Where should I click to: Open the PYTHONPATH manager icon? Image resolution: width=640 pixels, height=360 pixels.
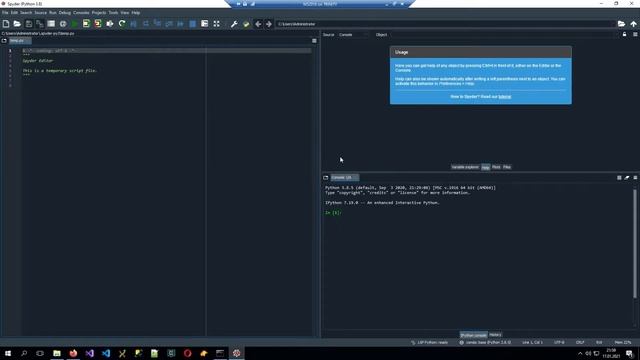(246, 24)
